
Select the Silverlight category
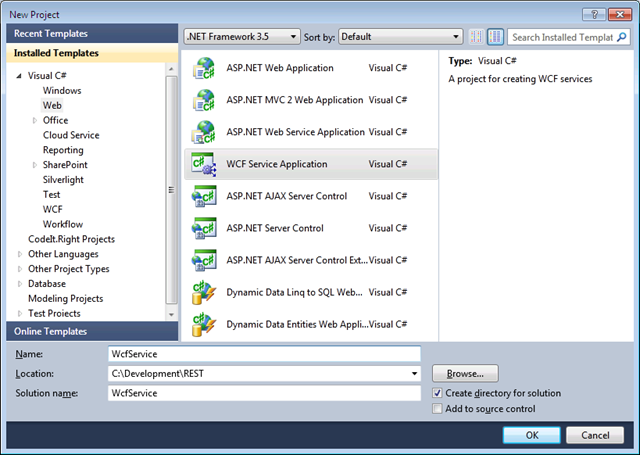63,180
